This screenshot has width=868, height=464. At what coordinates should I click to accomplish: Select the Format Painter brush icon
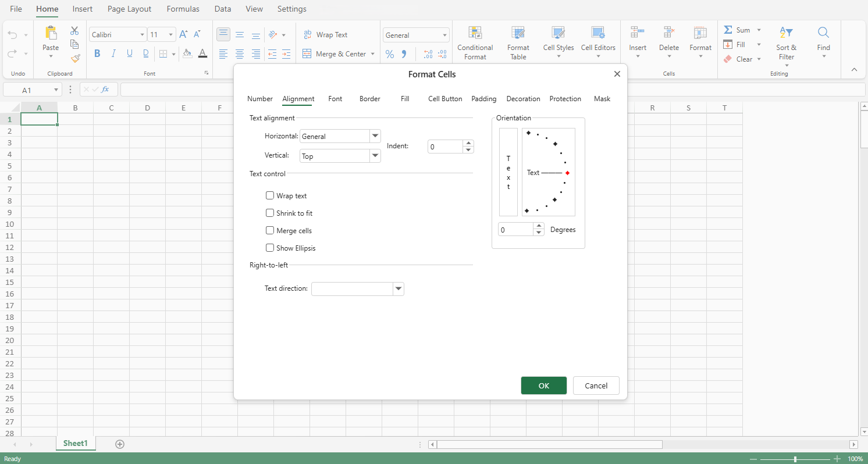coord(74,58)
